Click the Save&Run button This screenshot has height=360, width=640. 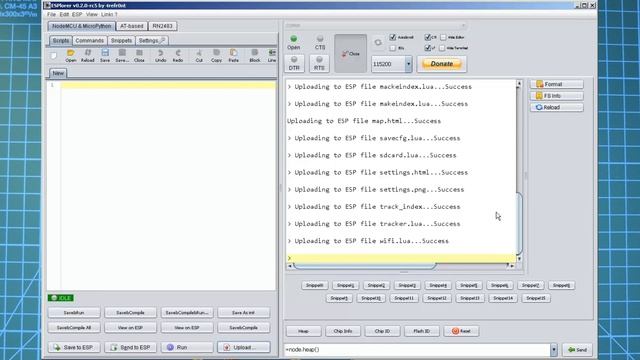coord(74,313)
